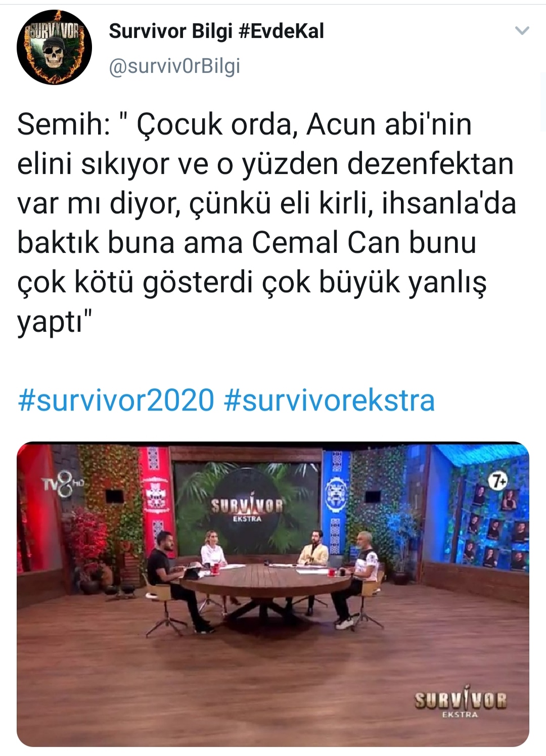Open the #survivorekstra hashtag
This screenshot has height=756, width=546.
pos(329,400)
